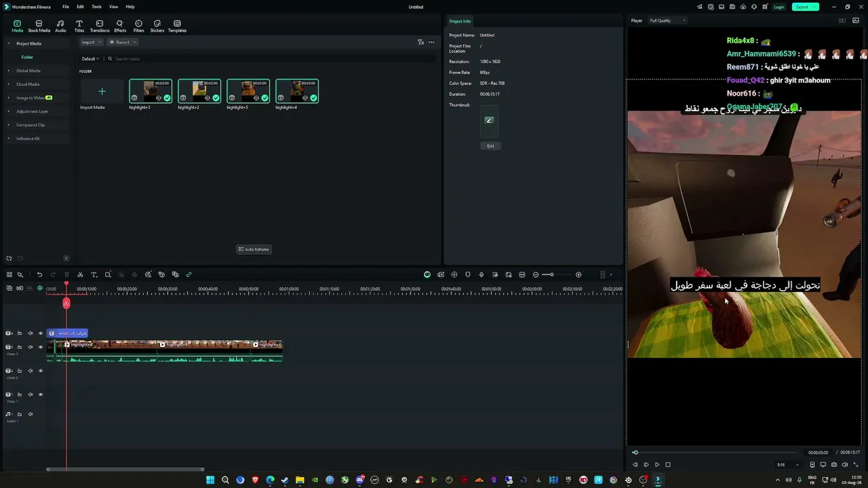Mute the Video 3 track audio
The image size is (868, 488).
coord(31,347)
